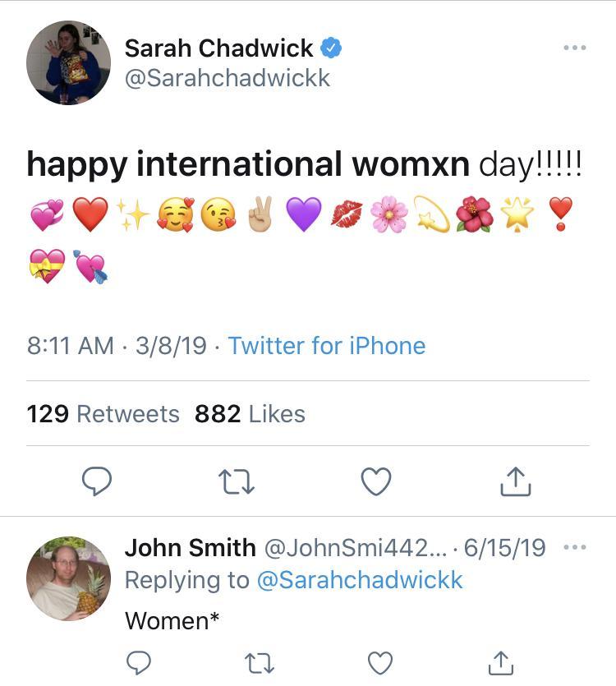Open more options on Sarah's tweet

pyautogui.click(x=575, y=48)
